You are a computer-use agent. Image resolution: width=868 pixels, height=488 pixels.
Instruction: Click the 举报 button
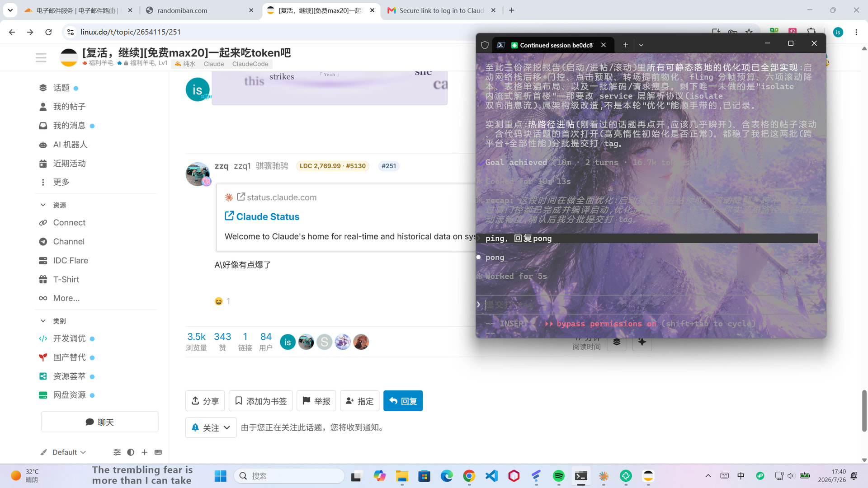(x=316, y=401)
